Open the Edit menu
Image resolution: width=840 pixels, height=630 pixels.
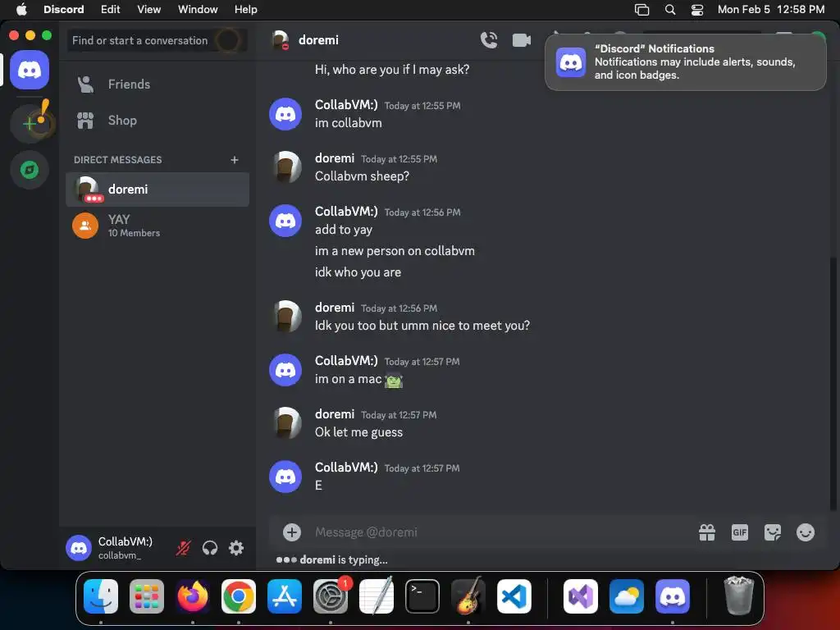(x=111, y=9)
